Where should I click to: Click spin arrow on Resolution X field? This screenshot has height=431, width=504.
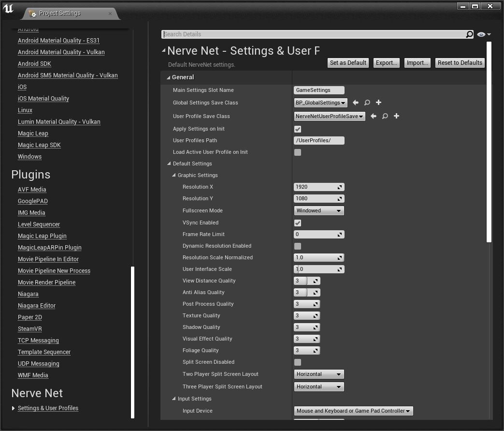click(340, 187)
